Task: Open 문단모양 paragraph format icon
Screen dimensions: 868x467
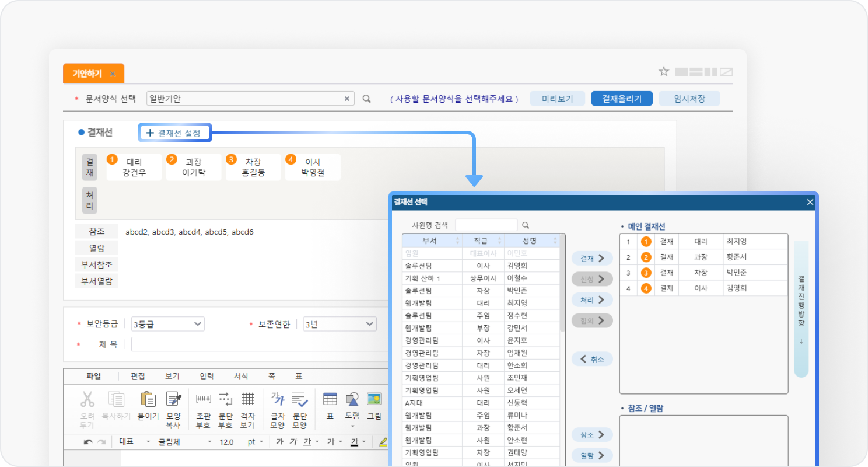Action: (300, 399)
